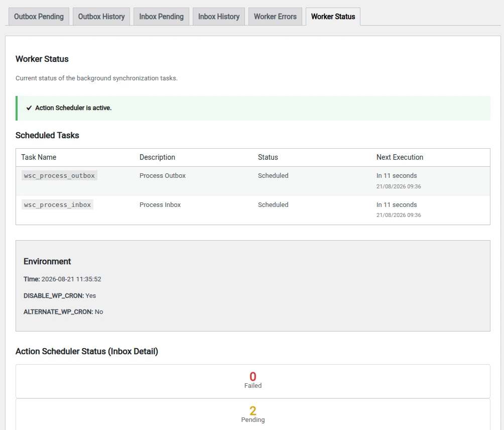Switch to Outbox History tab
504x430 pixels.
(101, 17)
